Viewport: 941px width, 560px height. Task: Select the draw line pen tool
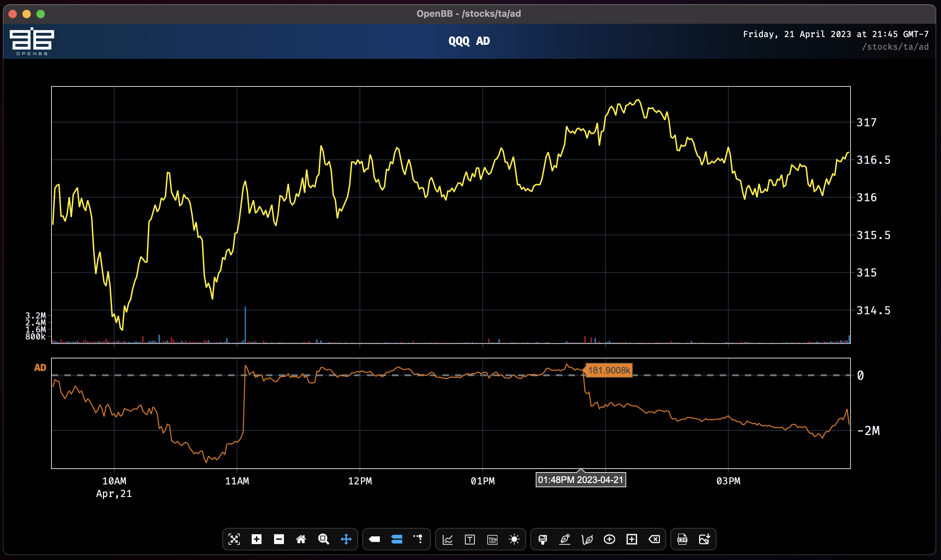pos(565,539)
